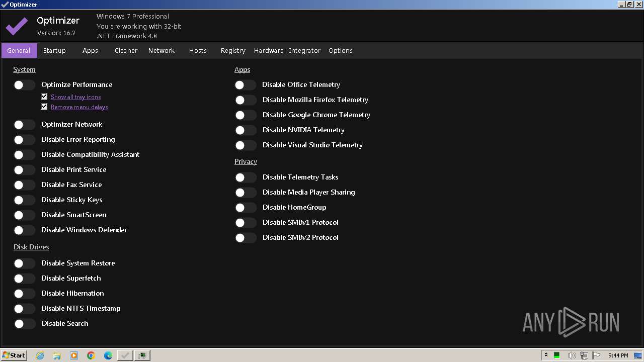Screen dimensions: 644x362
Task: Select the General tab
Action: coord(19,50)
